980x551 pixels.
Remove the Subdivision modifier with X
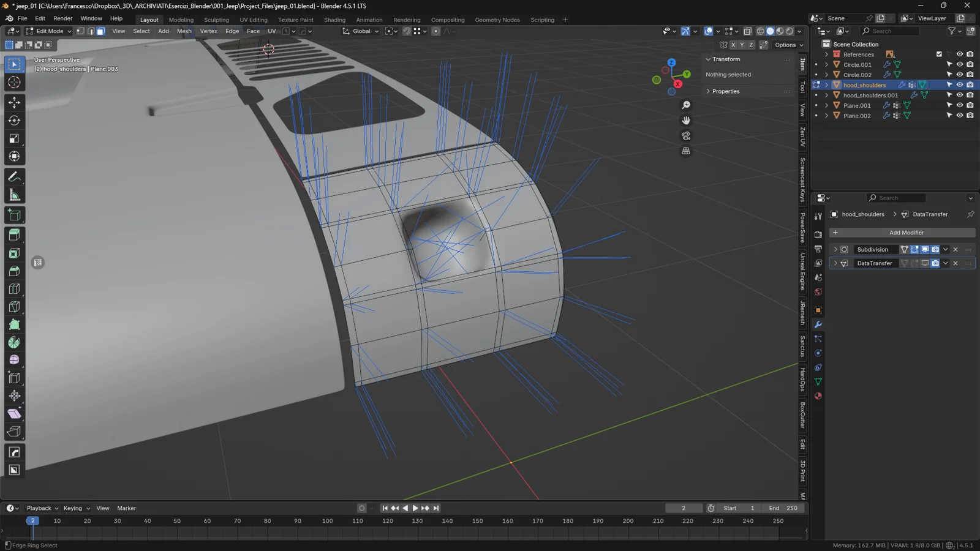pyautogui.click(x=956, y=250)
